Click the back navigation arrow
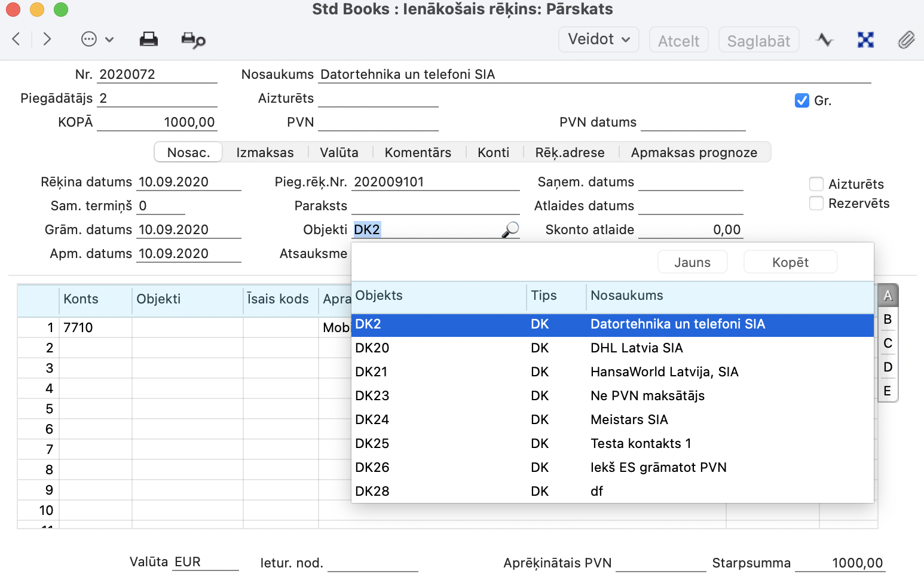Screen dimensions: 924x577 [16, 39]
